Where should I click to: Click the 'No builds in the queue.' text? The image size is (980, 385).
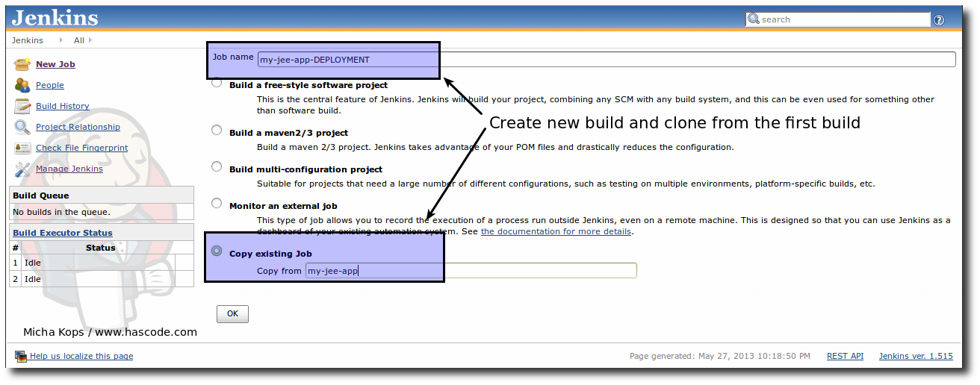pyautogui.click(x=62, y=212)
